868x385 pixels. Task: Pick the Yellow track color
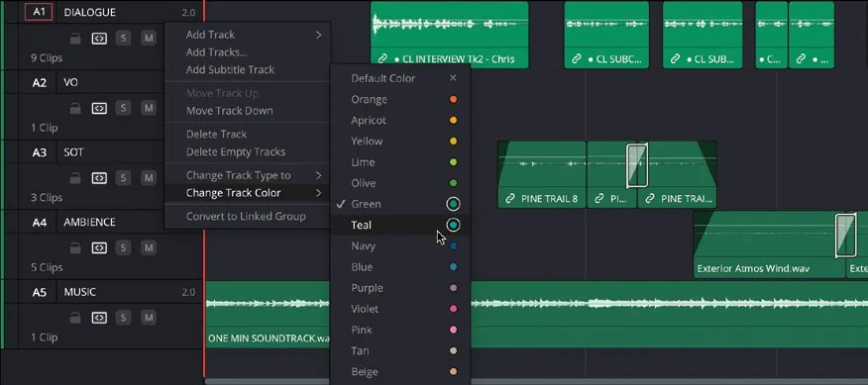400,142
